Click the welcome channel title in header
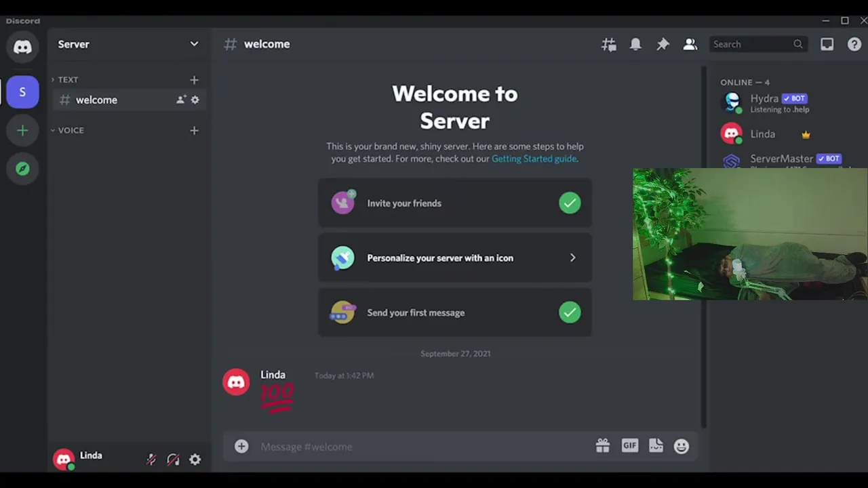 pos(267,44)
